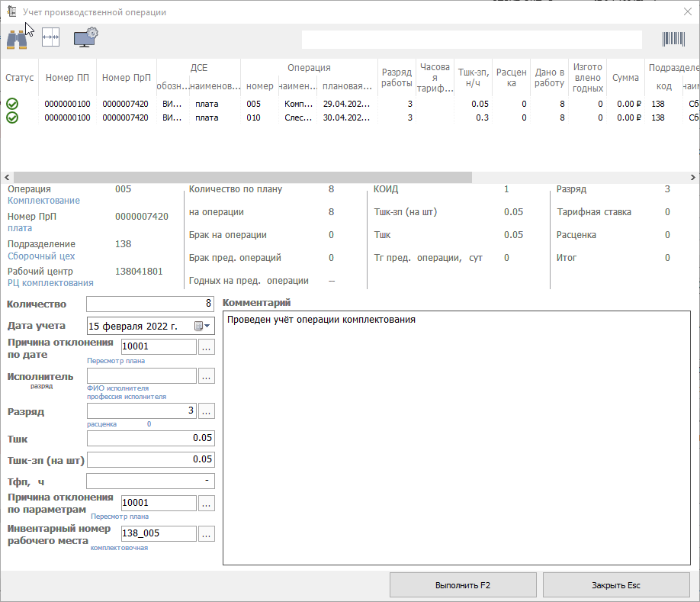Screen dimensions: 700x602
Task: Open the monitor settings gear icon
Action: [85, 37]
